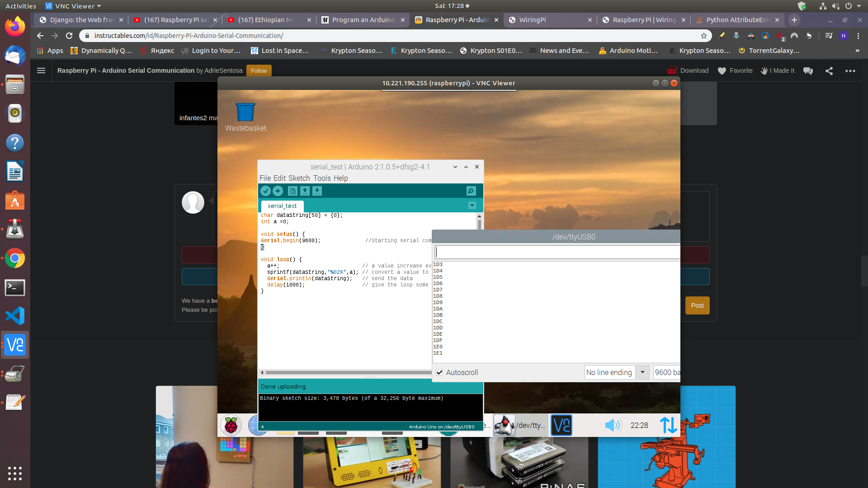This screenshot has width=868, height=488.
Task: Open the Raspberry Pi start menu icon
Action: (x=231, y=425)
